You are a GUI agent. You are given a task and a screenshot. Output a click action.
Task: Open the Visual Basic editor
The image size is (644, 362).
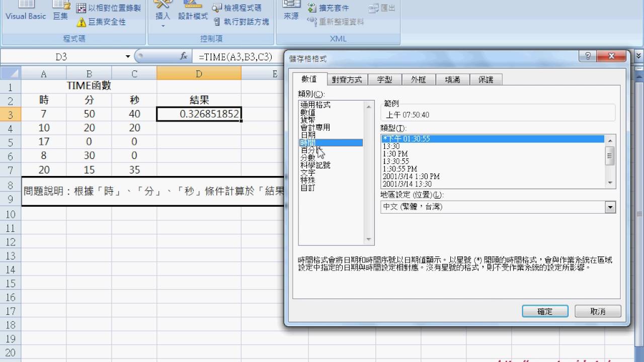(26, 11)
